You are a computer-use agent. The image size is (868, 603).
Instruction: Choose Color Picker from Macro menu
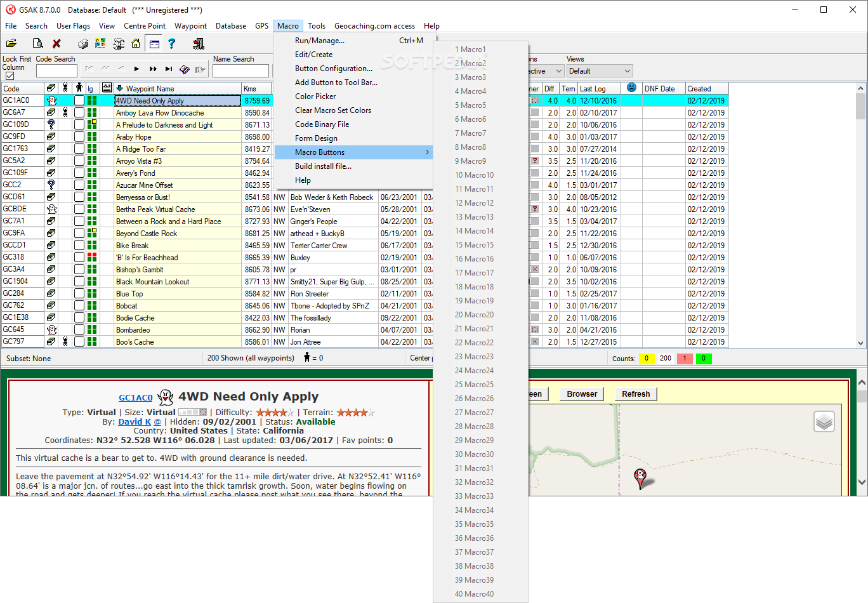(353, 96)
